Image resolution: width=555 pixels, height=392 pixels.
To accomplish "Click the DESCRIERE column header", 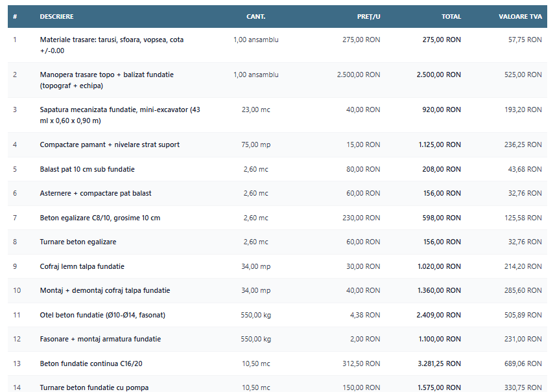I will pyautogui.click(x=56, y=17).
